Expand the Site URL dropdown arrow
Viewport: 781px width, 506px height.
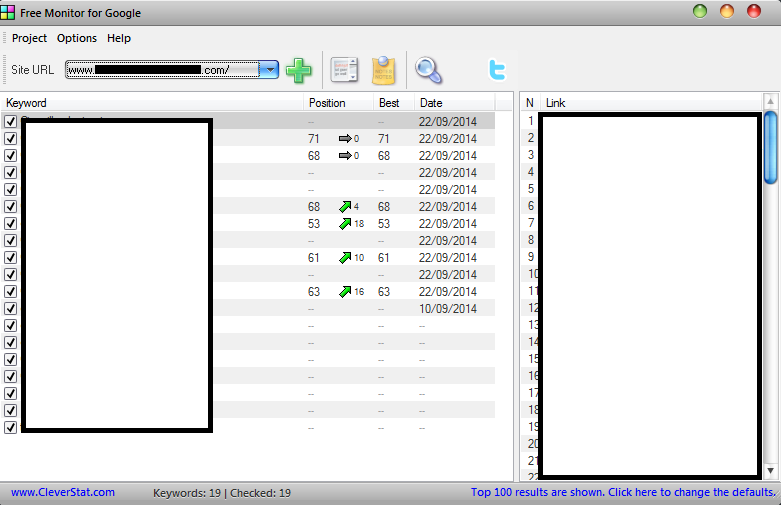coord(269,70)
